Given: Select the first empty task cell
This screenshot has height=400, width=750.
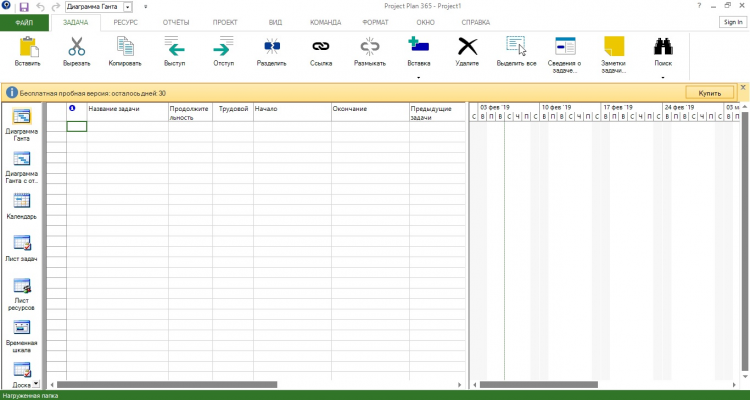Looking at the screenshot, I should point(77,126).
